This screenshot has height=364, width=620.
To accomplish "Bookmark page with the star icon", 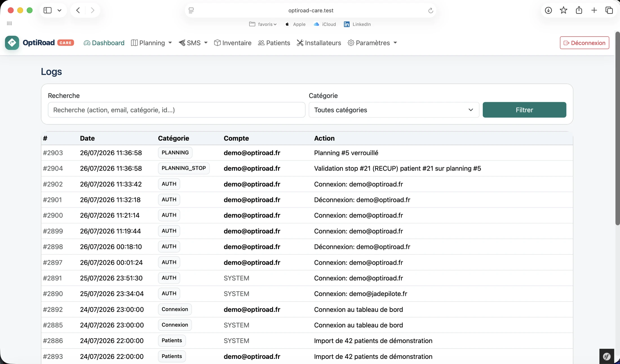I will [x=563, y=10].
